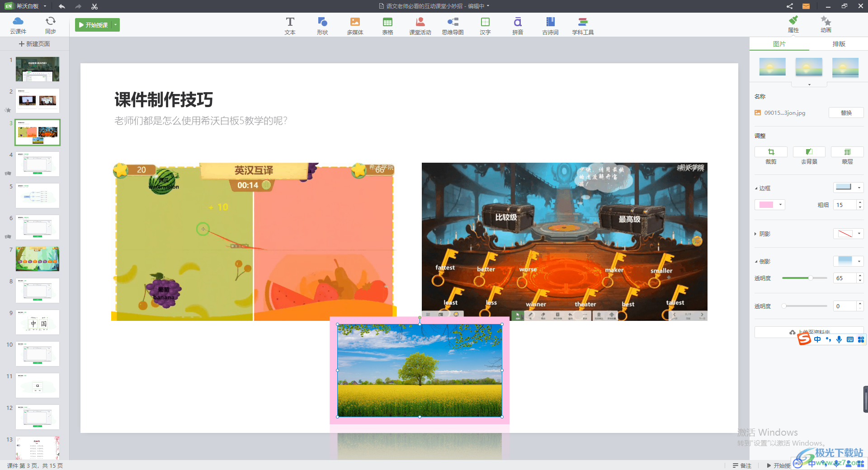Increase the 粗细 border thickness stepper
Viewport: 868px width, 470px height.
[860, 202]
